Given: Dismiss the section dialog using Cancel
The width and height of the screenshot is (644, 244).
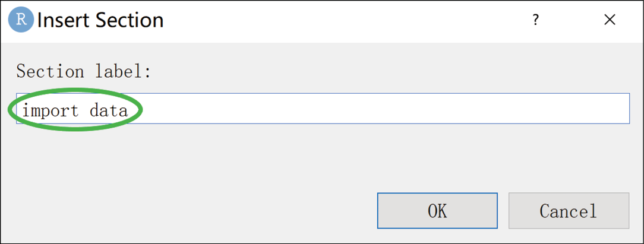Looking at the screenshot, I should point(568,211).
